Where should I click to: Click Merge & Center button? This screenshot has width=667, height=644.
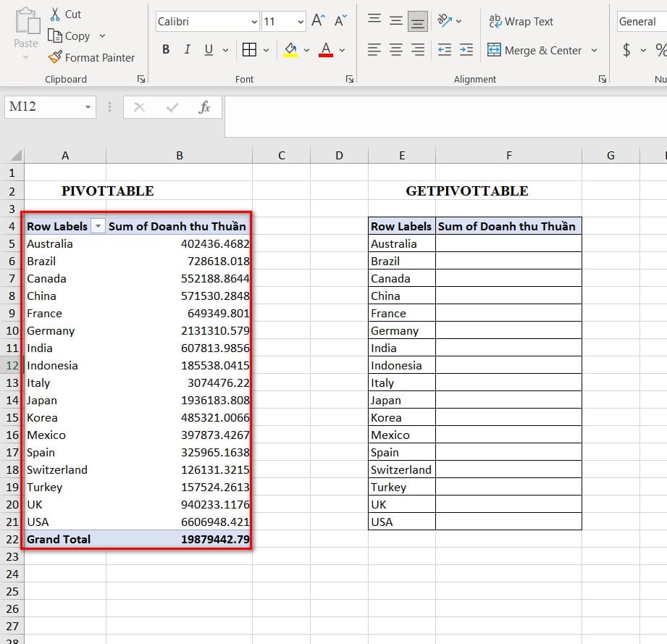[x=534, y=50]
